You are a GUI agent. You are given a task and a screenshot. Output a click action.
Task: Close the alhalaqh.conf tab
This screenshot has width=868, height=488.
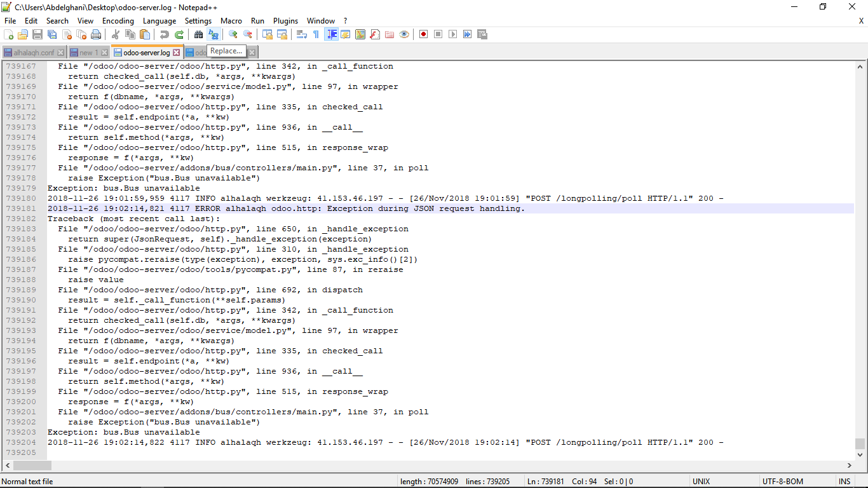click(x=60, y=53)
